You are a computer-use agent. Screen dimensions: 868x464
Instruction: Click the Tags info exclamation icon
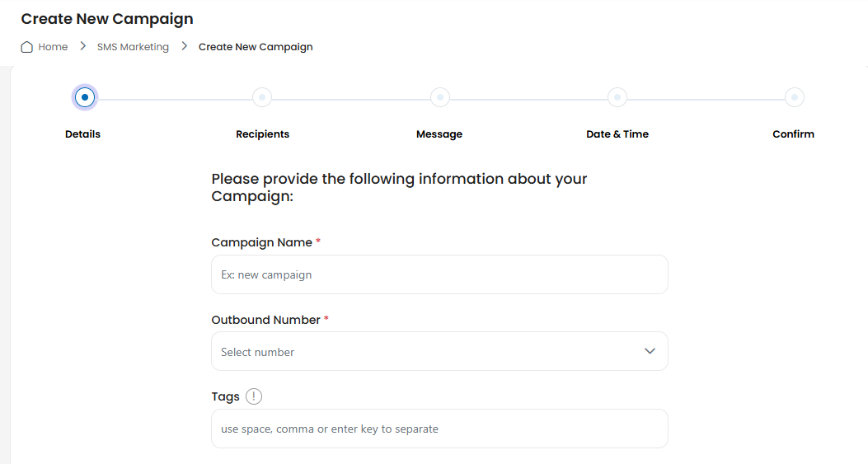click(x=254, y=396)
